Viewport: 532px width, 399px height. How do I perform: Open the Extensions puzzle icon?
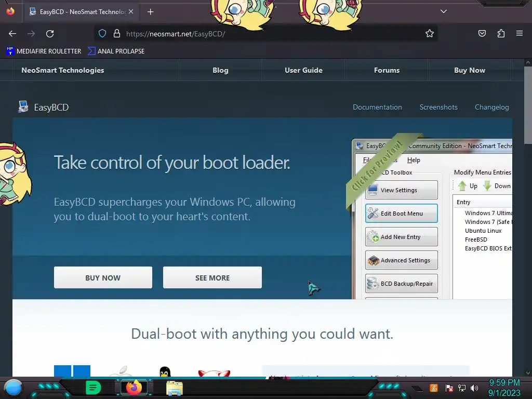click(x=501, y=33)
